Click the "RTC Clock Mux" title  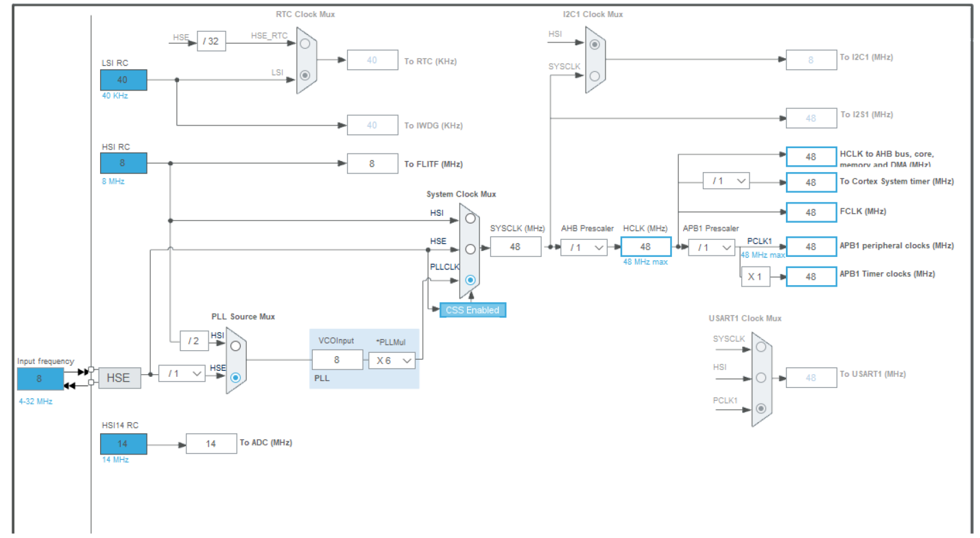(x=305, y=14)
